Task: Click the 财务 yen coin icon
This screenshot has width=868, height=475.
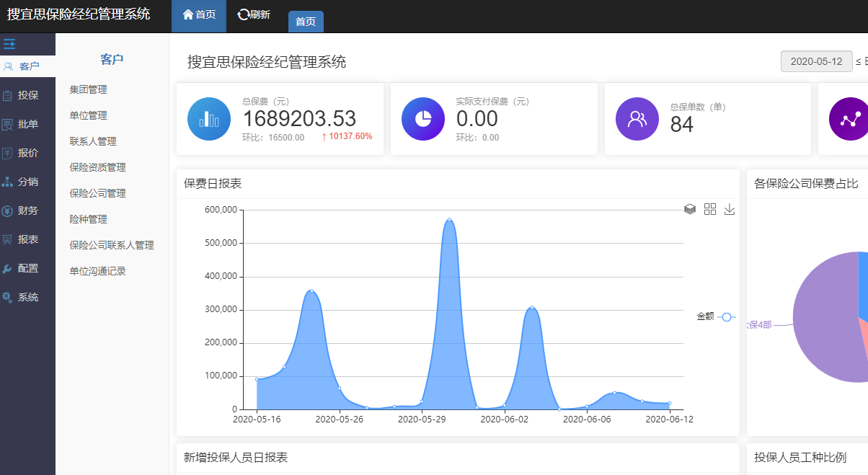Action: [x=7, y=210]
